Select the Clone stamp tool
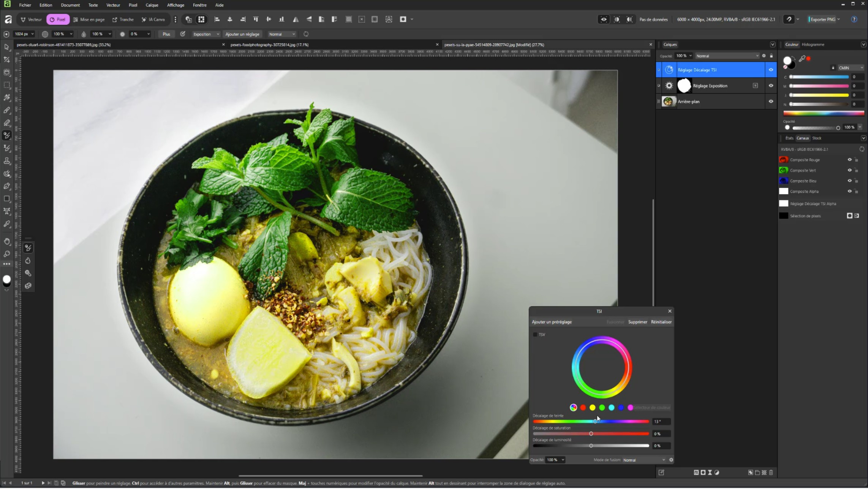868x489 pixels. click(7, 161)
